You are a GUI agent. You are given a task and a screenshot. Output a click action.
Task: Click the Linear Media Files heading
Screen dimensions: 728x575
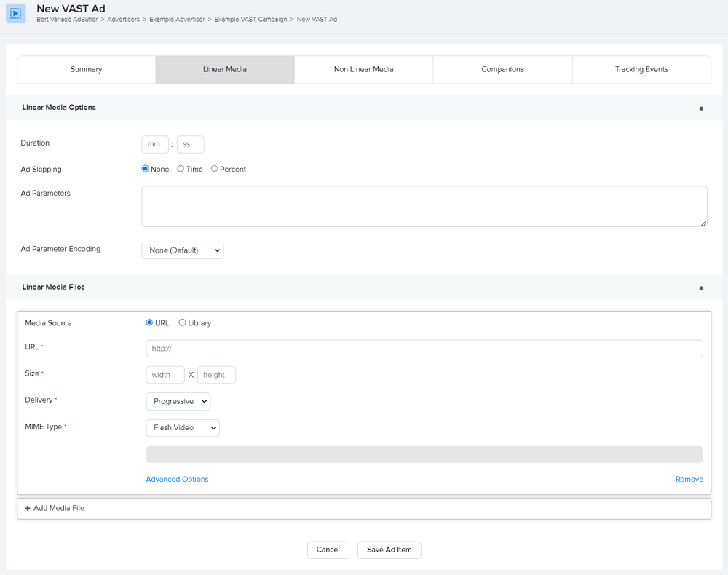coord(53,287)
